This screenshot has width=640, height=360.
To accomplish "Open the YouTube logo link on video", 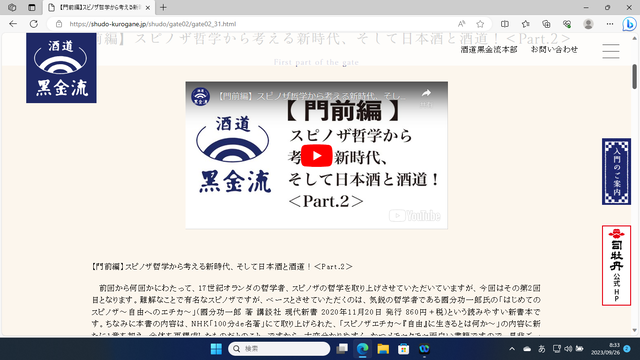I will coord(415,216).
